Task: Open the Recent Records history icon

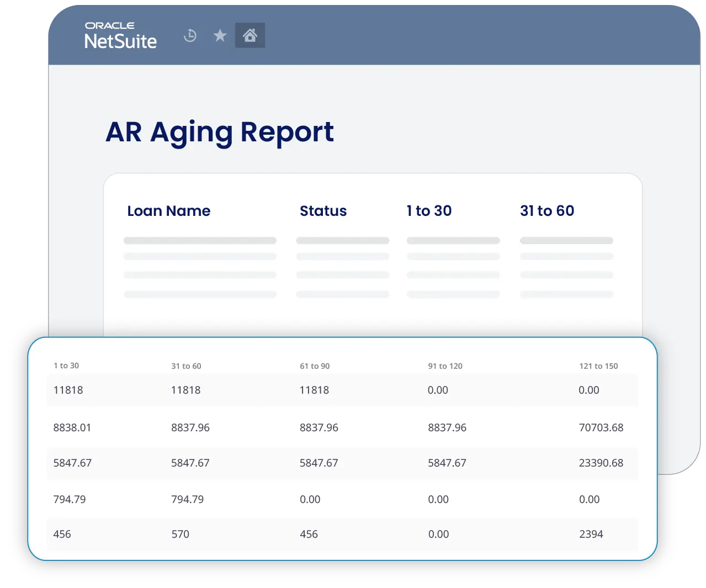Action: (190, 35)
